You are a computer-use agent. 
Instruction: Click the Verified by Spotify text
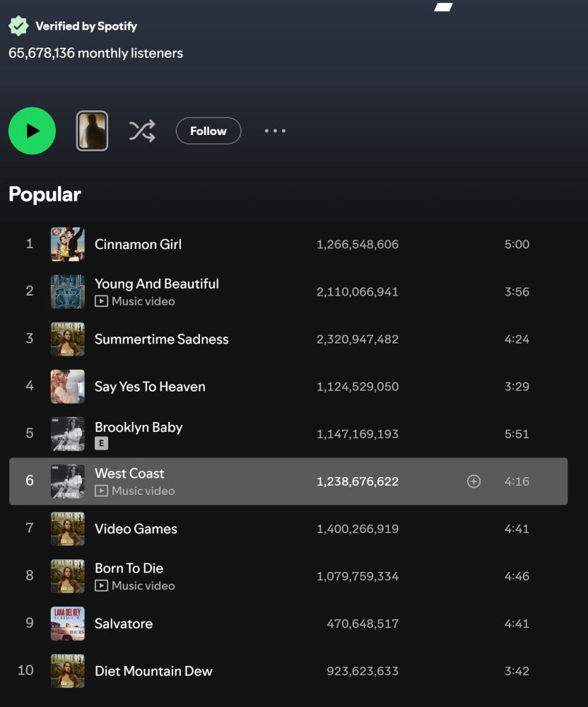86,26
